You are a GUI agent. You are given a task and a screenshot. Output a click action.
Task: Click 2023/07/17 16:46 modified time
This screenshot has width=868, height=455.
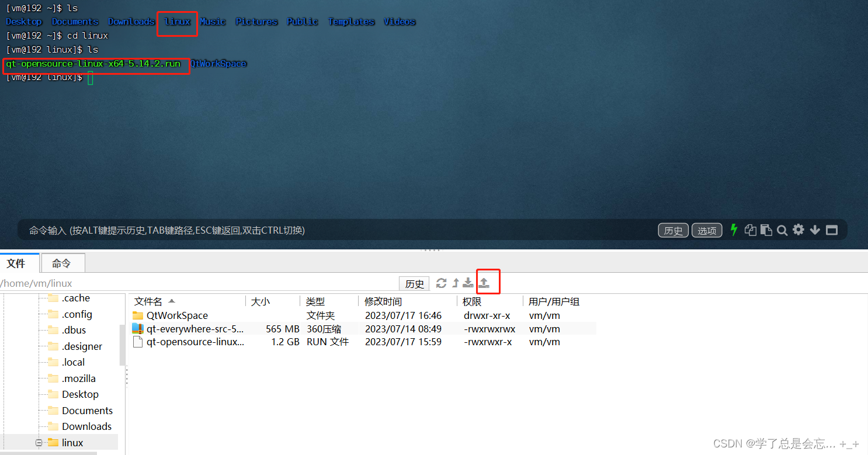coord(403,315)
